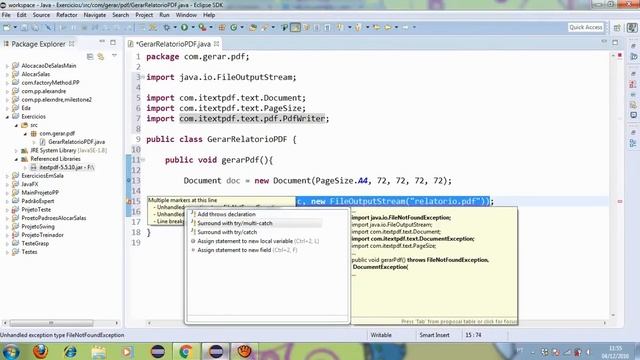Open the Navigate menu

(95, 15)
